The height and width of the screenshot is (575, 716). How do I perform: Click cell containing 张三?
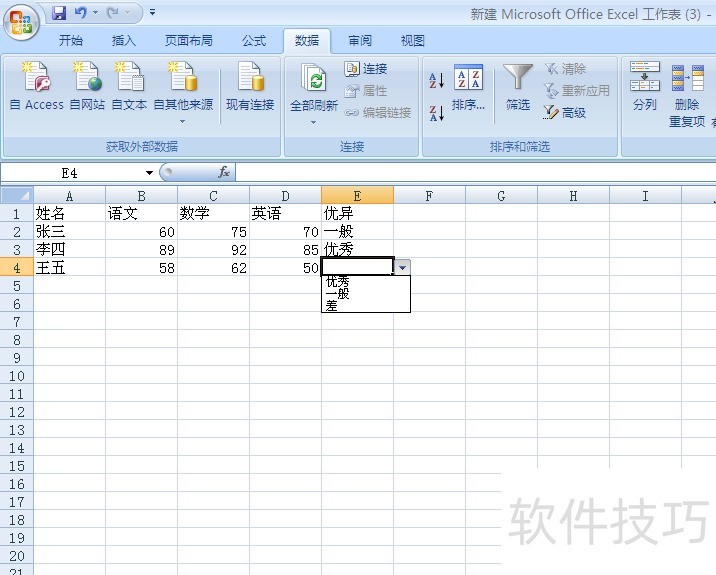[69, 232]
